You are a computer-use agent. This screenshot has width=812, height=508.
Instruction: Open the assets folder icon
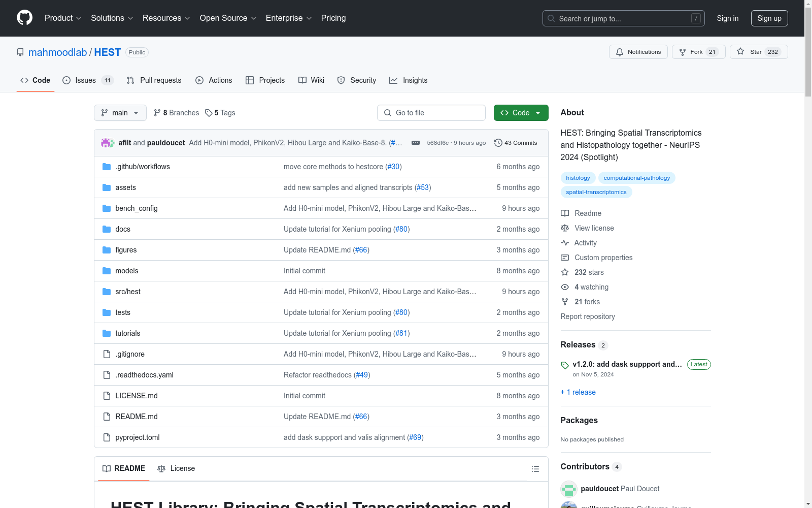[x=107, y=187]
